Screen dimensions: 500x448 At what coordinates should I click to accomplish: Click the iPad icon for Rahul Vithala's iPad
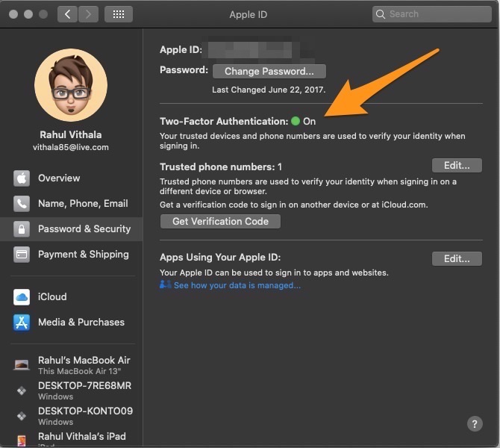pos(22,441)
